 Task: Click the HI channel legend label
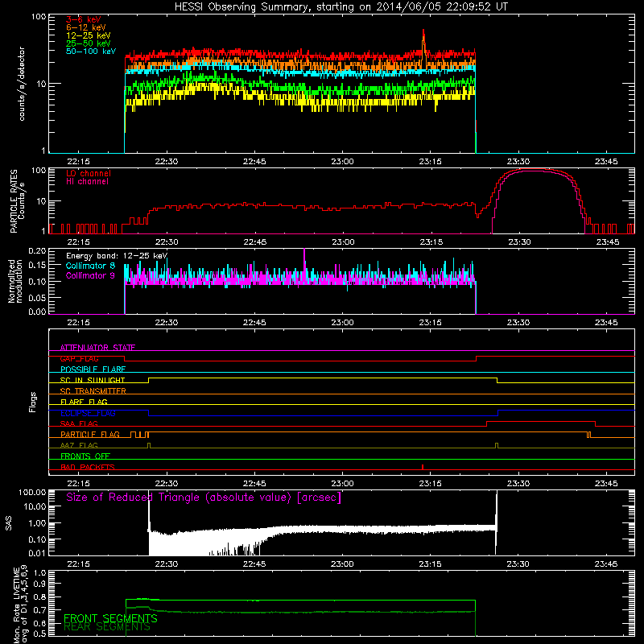tap(87, 182)
